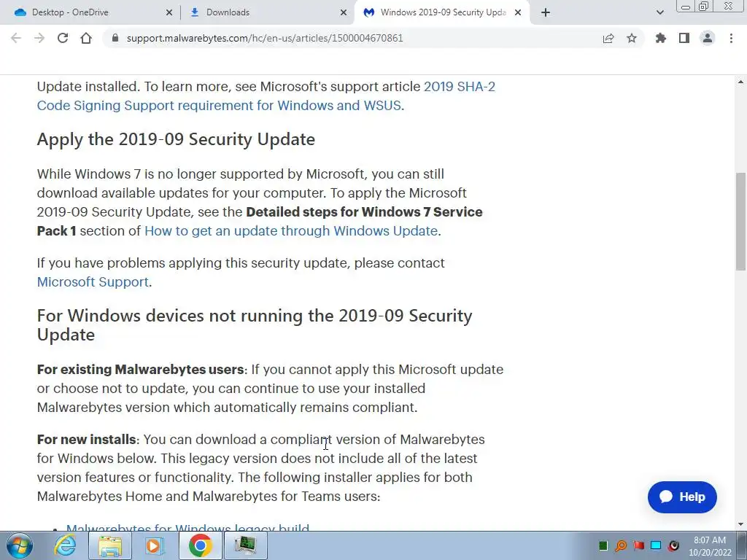
Task: Click the page vertical scrollbar thumb
Action: point(741,221)
